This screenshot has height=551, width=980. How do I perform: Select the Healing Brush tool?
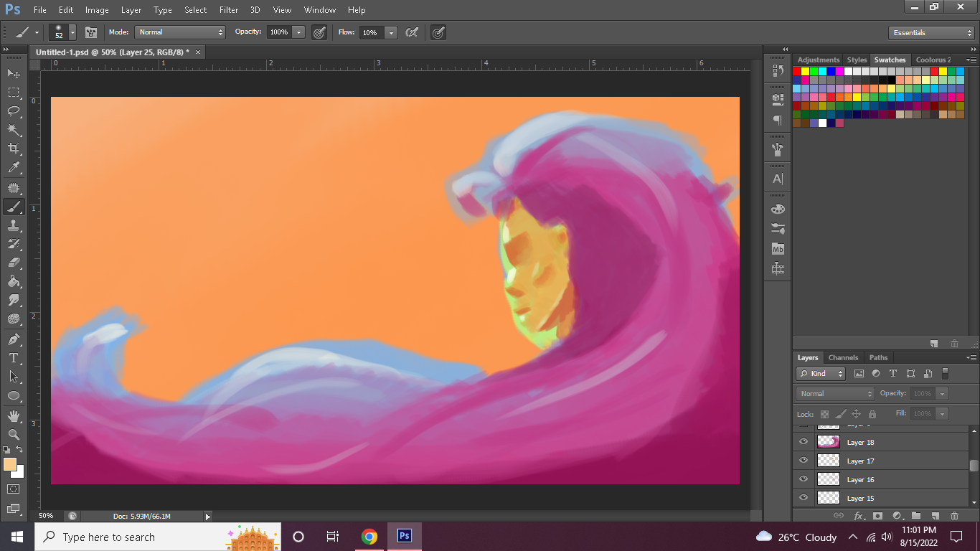(x=14, y=188)
